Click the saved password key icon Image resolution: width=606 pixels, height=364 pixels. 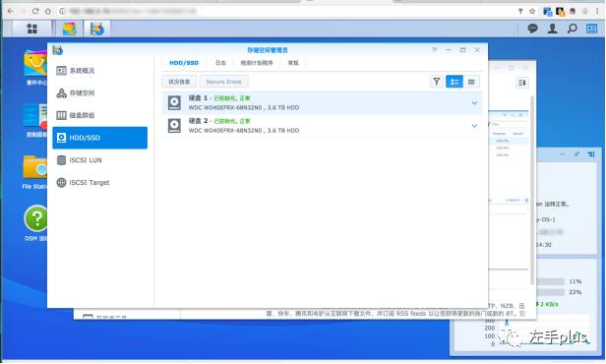[x=520, y=11]
